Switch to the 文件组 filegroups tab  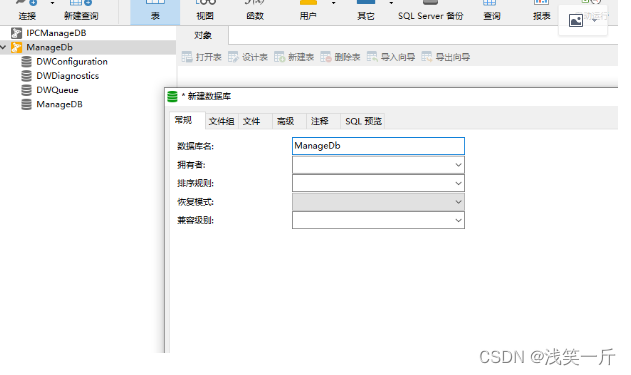point(221,121)
